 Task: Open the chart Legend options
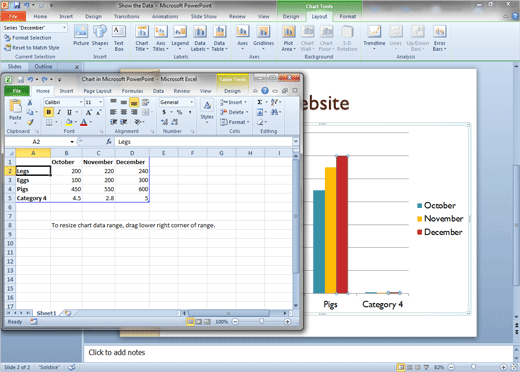180,38
